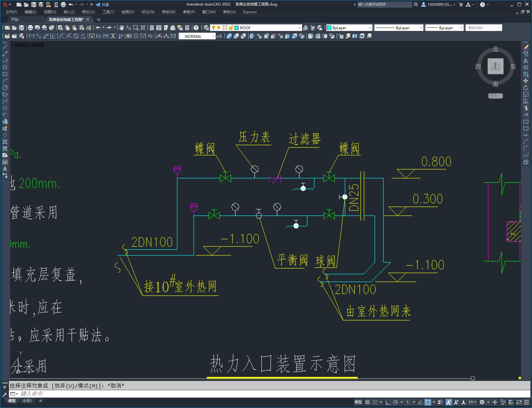Click the Plot (print) icon in standard toolbar

pyautogui.click(x=30, y=28)
